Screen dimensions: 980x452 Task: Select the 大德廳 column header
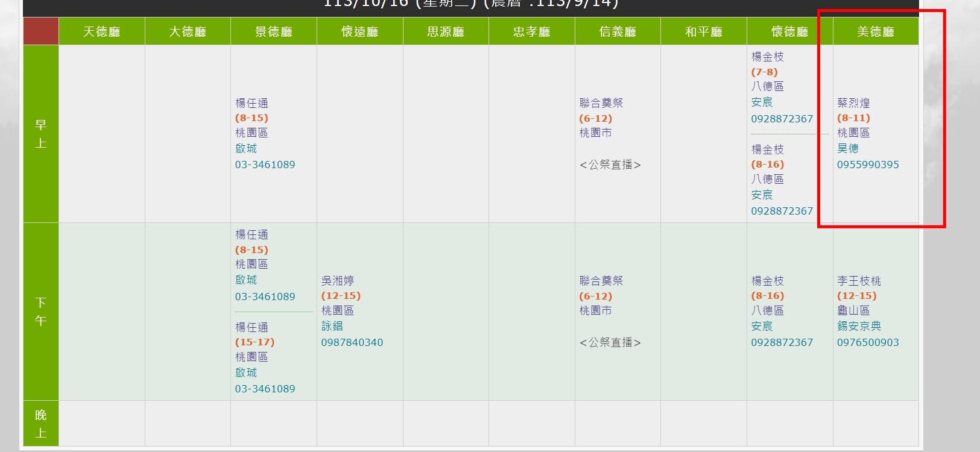coord(188,32)
